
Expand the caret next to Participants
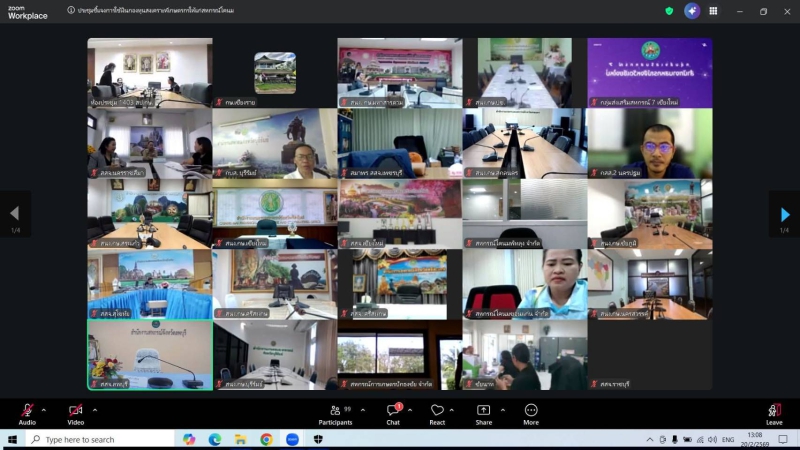(x=362, y=409)
